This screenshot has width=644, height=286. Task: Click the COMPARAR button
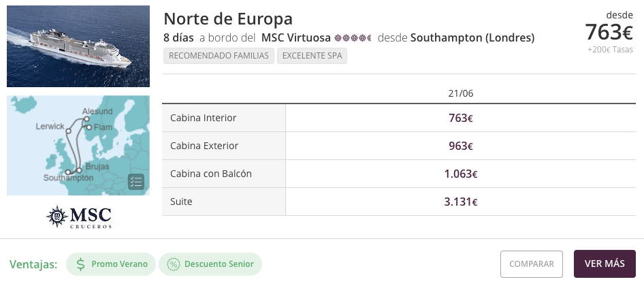(x=532, y=264)
